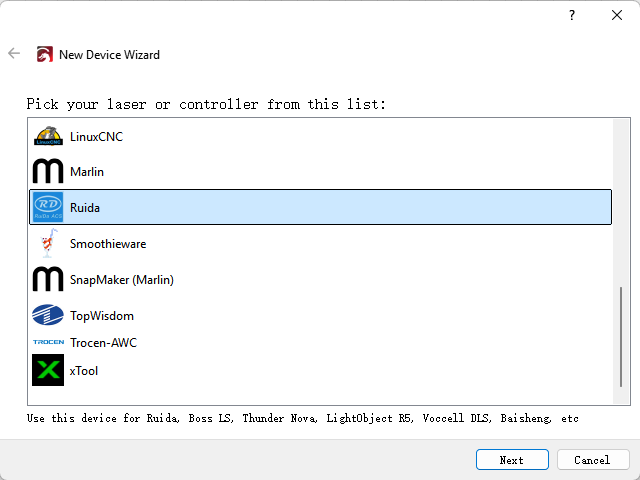Image resolution: width=640 pixels, height=480 pixels.
Task: Close the wizard window
Action: tap(617, 16)
